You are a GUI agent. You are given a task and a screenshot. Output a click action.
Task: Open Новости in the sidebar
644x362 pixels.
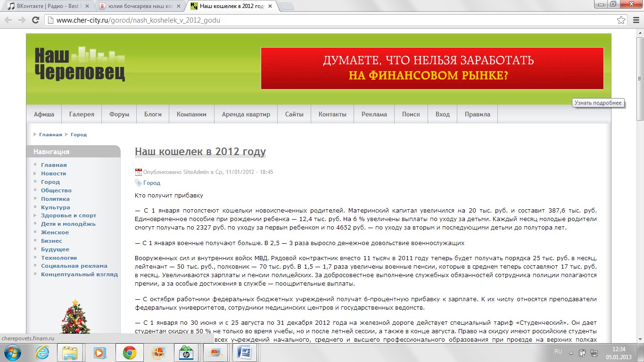(x=53, y=173)
